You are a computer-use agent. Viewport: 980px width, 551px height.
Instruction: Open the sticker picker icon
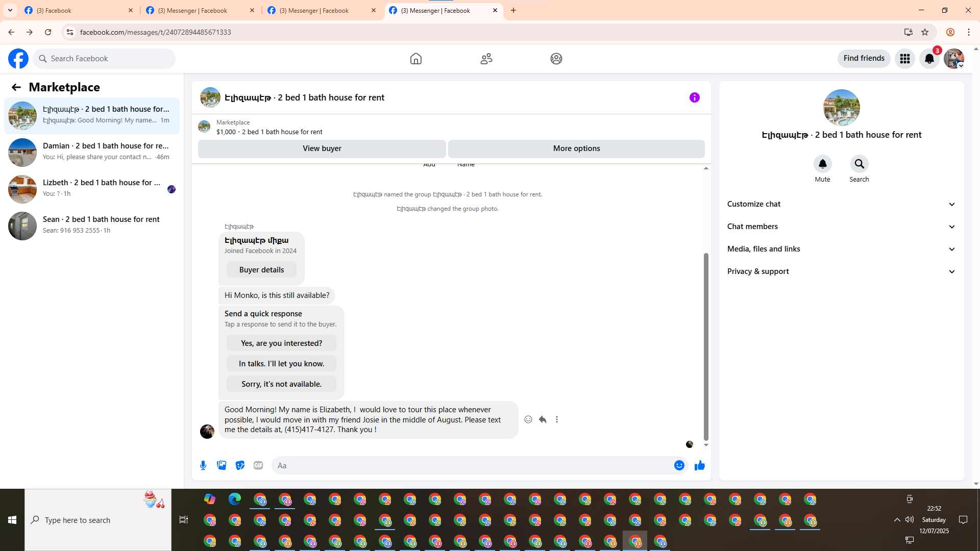(x=240, y=465)
